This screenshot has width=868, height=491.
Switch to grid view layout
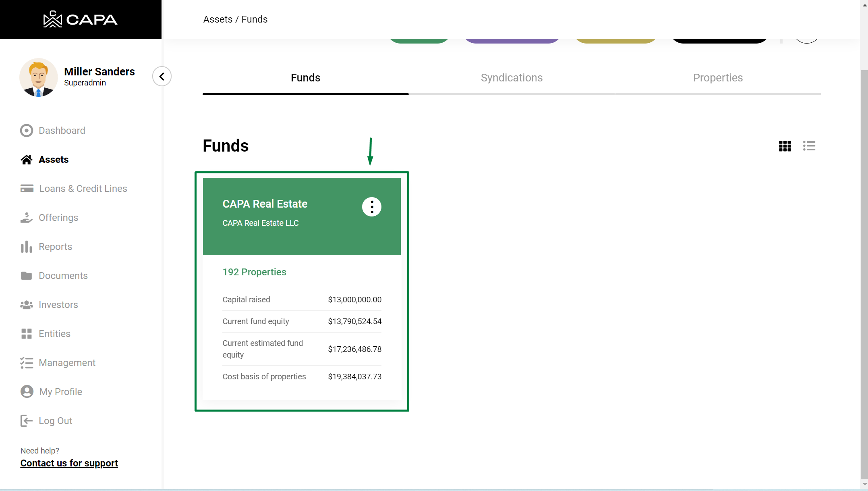tap(785, 146)
